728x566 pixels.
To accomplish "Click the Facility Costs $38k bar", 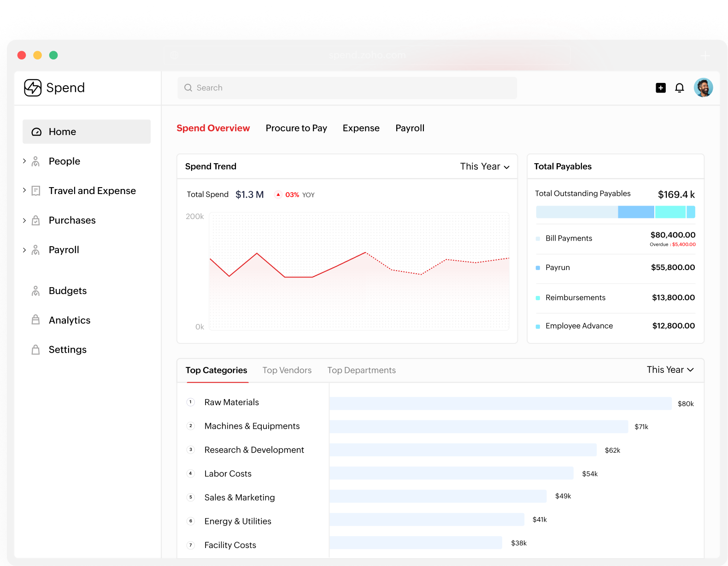I will (416, 542).
